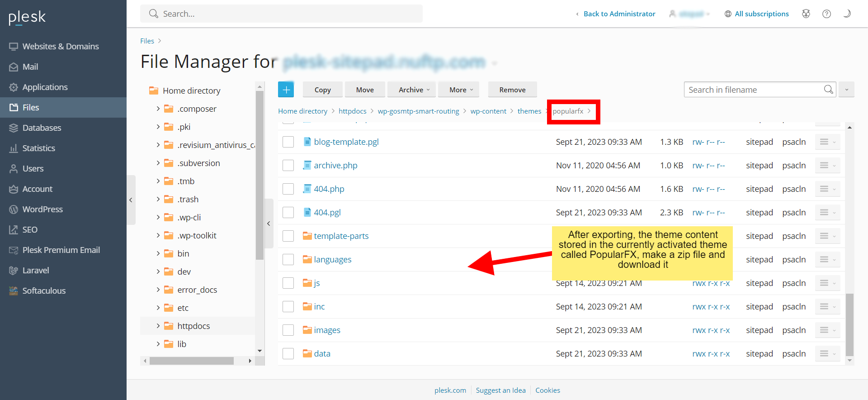Image resolution: width=868 pixels, height=400 pixels.
Task: Expand the .pki tree node
Action: click(x=158, y=127)
